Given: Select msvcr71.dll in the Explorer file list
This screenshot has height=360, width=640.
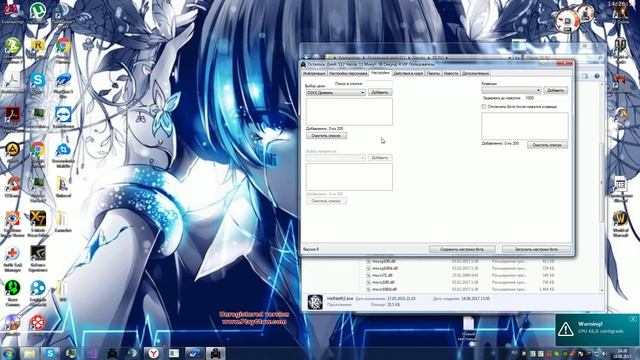Looking at the screenshot, I should coord(382,276).
